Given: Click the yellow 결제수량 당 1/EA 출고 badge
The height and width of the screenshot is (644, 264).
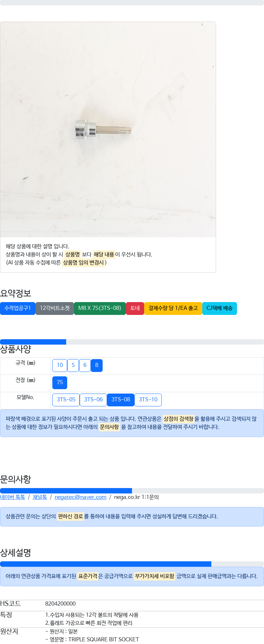Looking at the screenshot, I should point(173,308).
